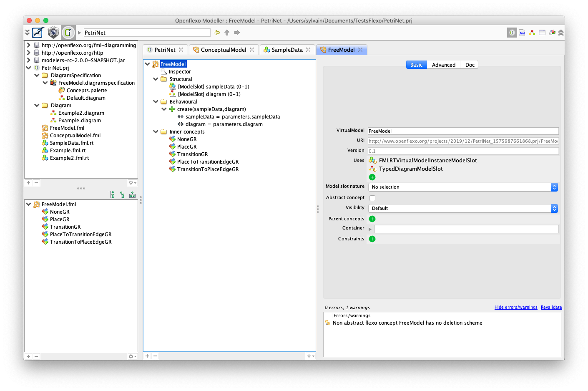Collapse the create(sampleData,diagram) behaviour
This screenshot has width=588, height=391.
click(x=164, y=109)
